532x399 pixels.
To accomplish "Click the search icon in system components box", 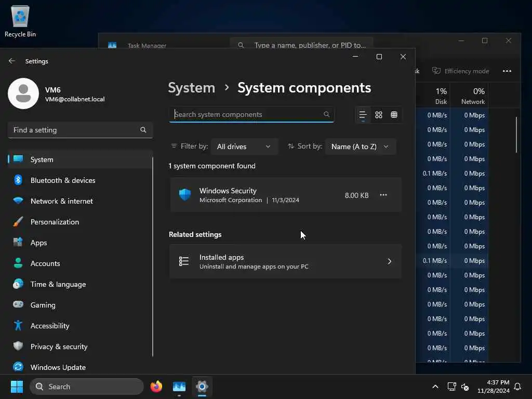I will (326, 114).
